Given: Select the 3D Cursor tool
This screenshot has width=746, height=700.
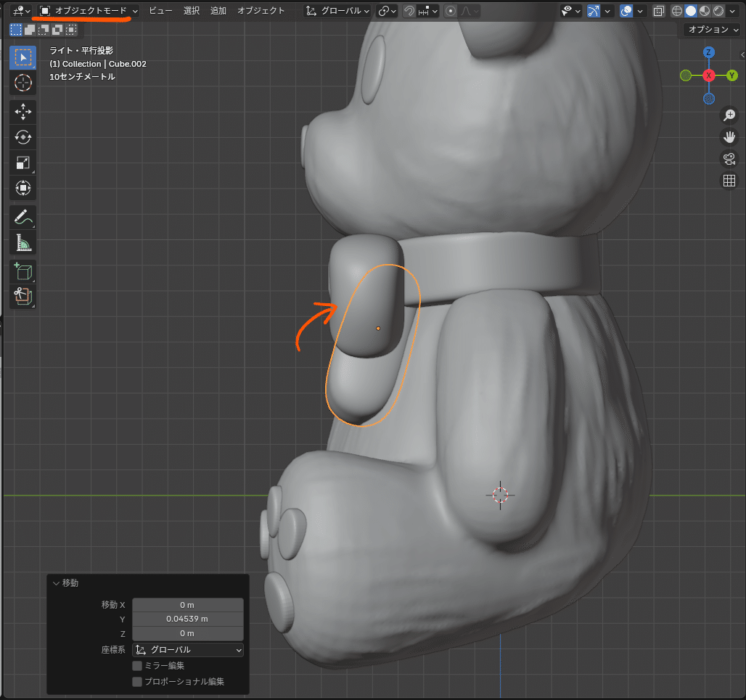Looking at the screenshot, I should coord(22,83).
